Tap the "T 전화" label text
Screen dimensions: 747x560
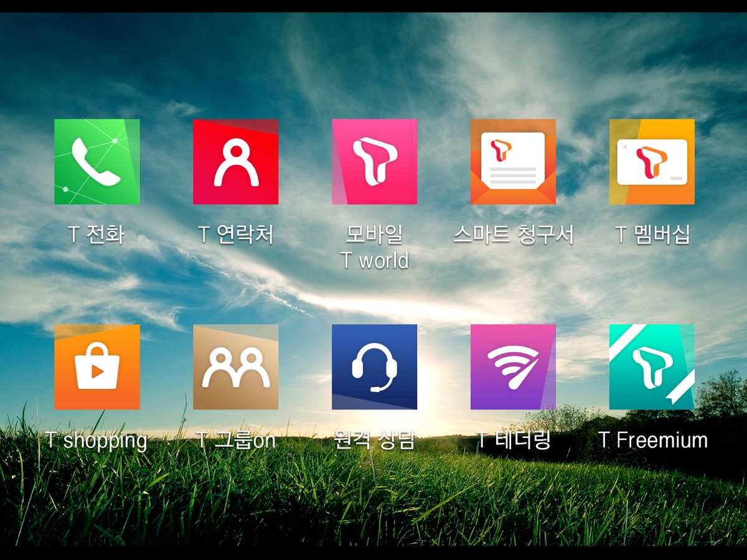(x=96, y=235)
